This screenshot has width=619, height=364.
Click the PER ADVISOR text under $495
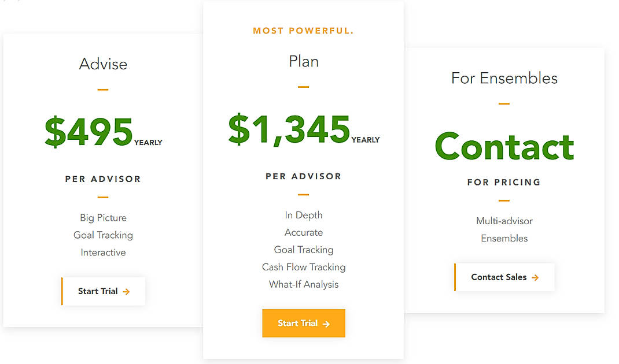click(103, 179)
